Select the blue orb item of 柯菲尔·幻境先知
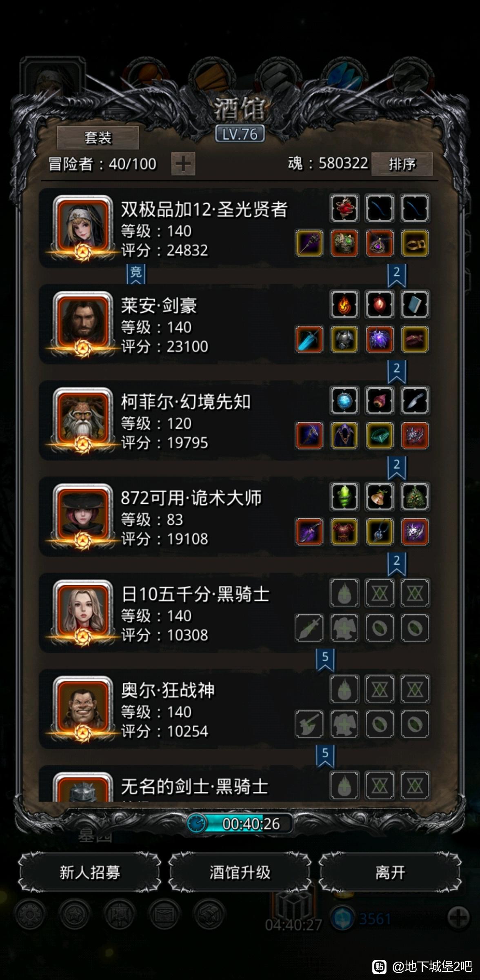Image resolution: width=480 pixels, height=980 pixels. [x=344, y=401]
